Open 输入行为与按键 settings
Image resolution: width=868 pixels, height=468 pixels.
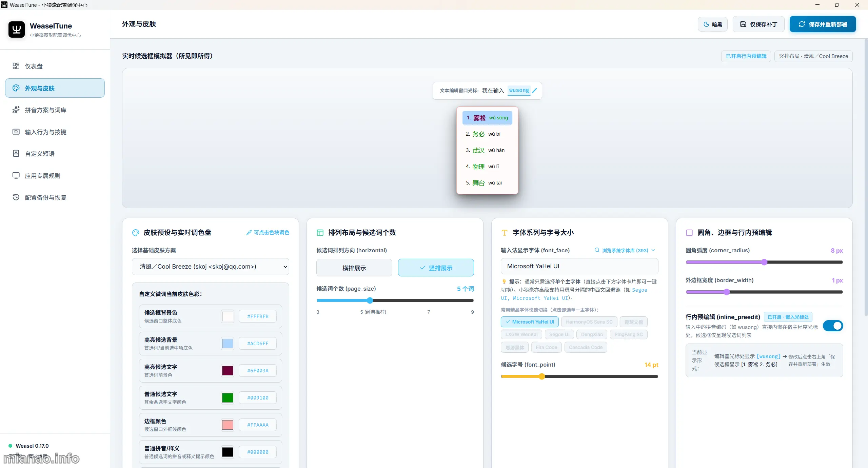pos(55,132)
